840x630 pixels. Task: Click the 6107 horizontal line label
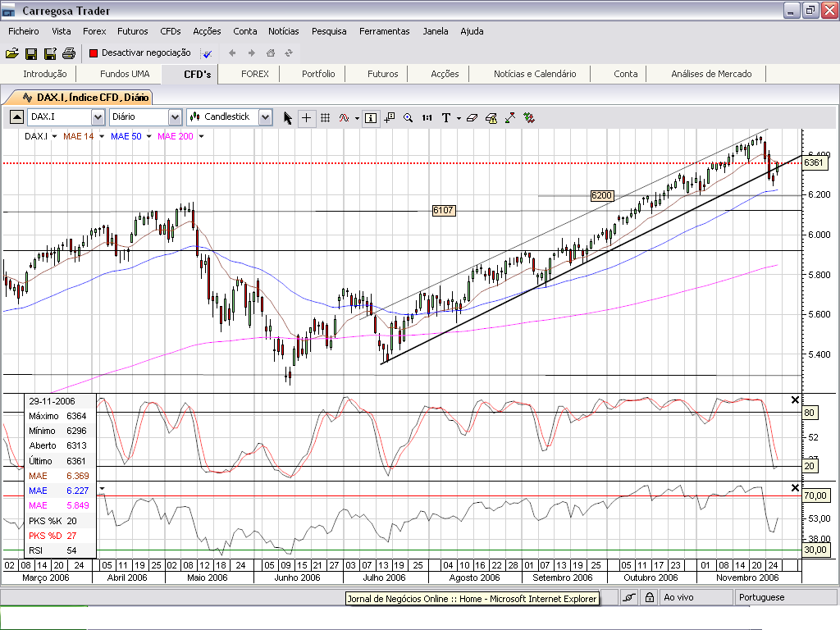click(444, 211)
